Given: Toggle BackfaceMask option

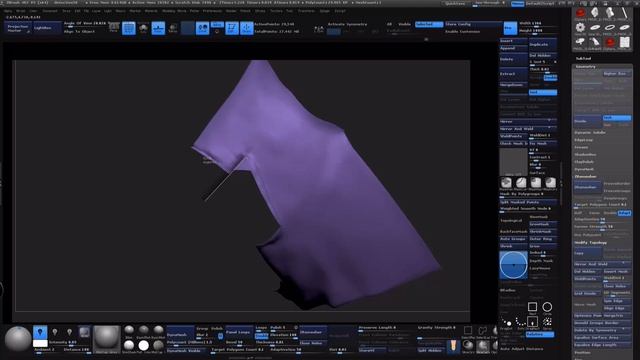Looking at the screenshot, I should click(x=513, y=231).
